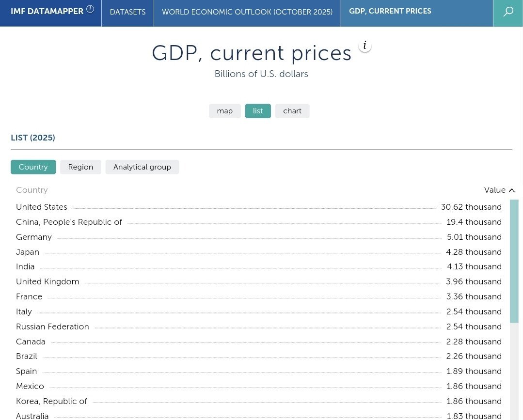Click the IMF DataMapper home link
The width and height of the screenshot is (523, 420).
tap(47, 11)
